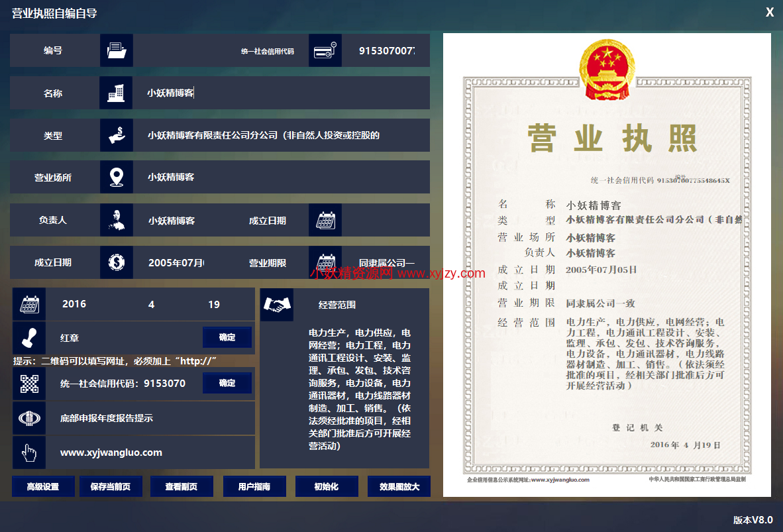Click the 版本V8.0 version text
Image resolution: width=783 pixels, height=532 pixels.
pyautogui.click(x=753, y=520)
